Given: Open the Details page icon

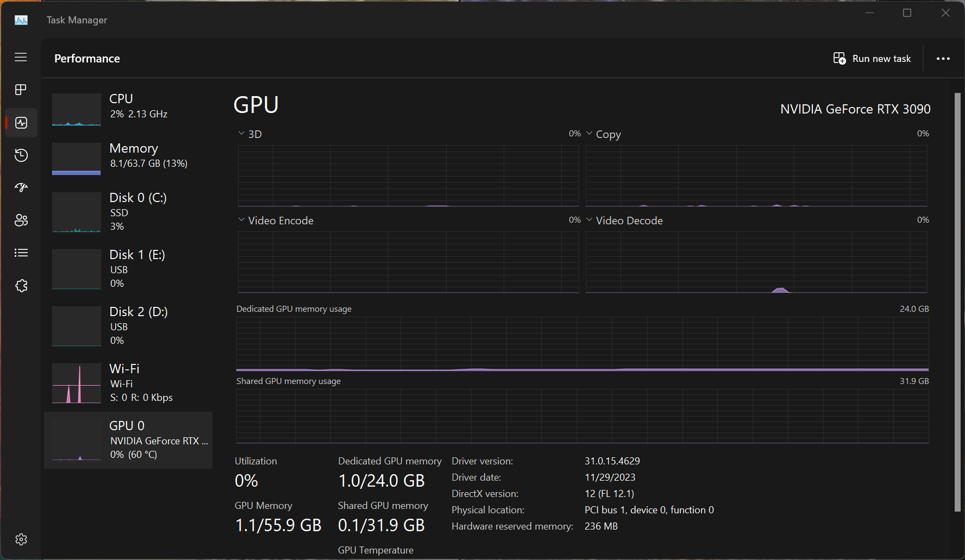Looking at the screenshot, I should (21, 253).
